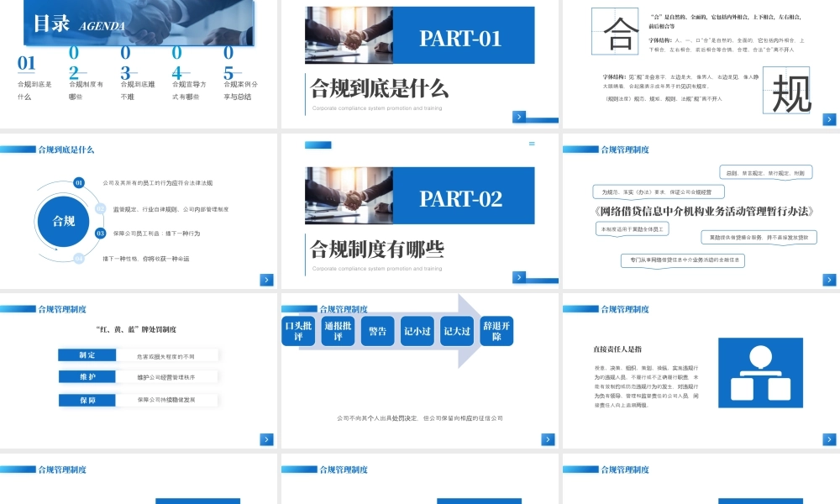Click the heading "红、黄、蓝" 牌处罚制度
Screen dimensions: 840x504
(136, 329)
